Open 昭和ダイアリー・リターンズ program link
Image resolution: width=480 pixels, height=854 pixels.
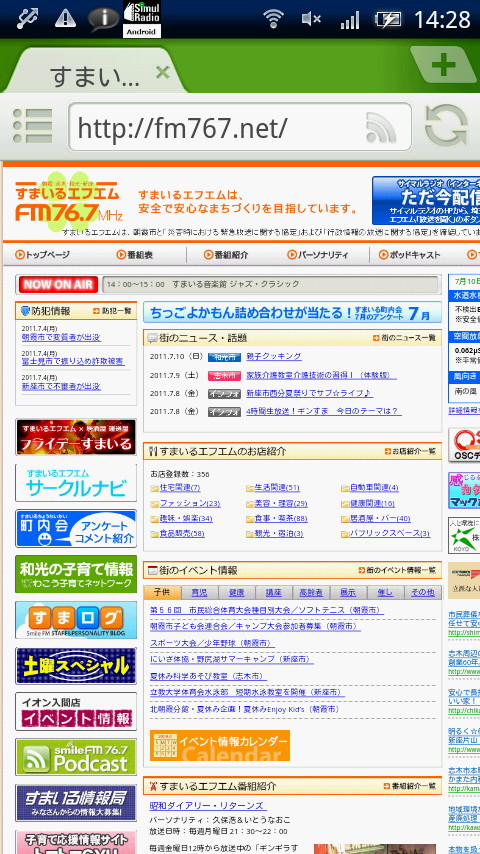coord(208,806)
